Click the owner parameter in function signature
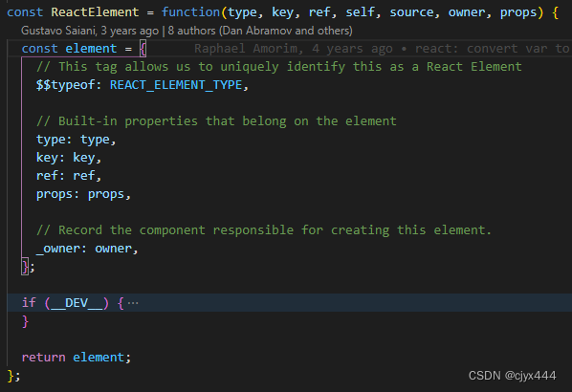This screenshot has width=572, height=392. point(467,12)
